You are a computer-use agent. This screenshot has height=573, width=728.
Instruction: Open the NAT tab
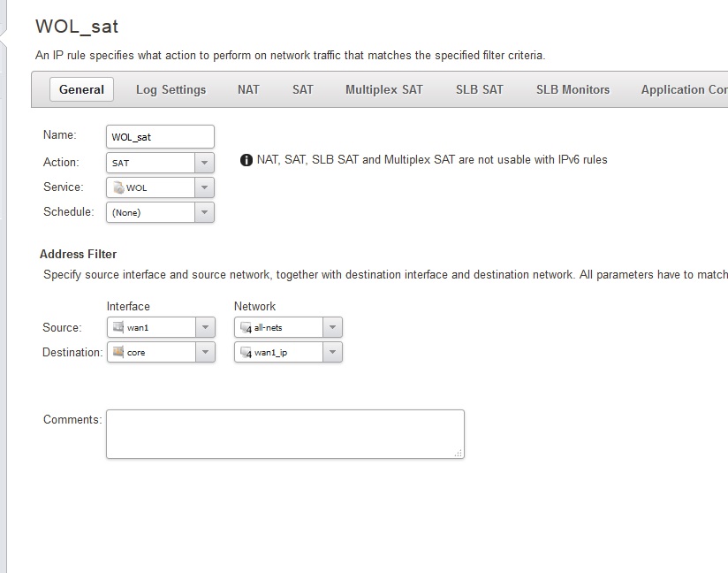pos(248,89)
